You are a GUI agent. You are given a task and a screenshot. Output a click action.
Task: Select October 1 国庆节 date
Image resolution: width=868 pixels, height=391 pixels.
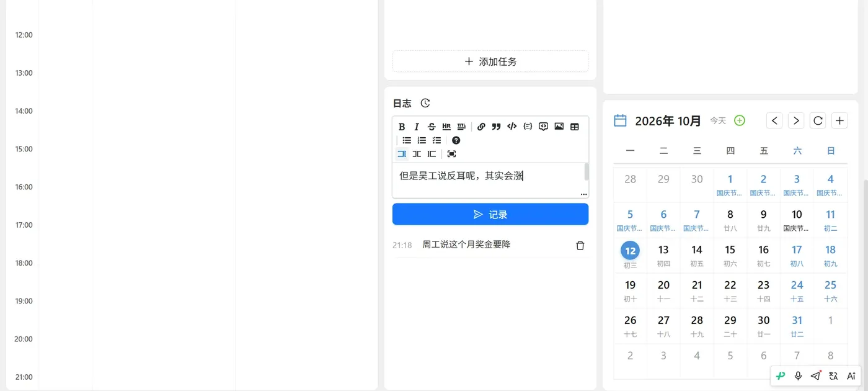pos(730,185)
